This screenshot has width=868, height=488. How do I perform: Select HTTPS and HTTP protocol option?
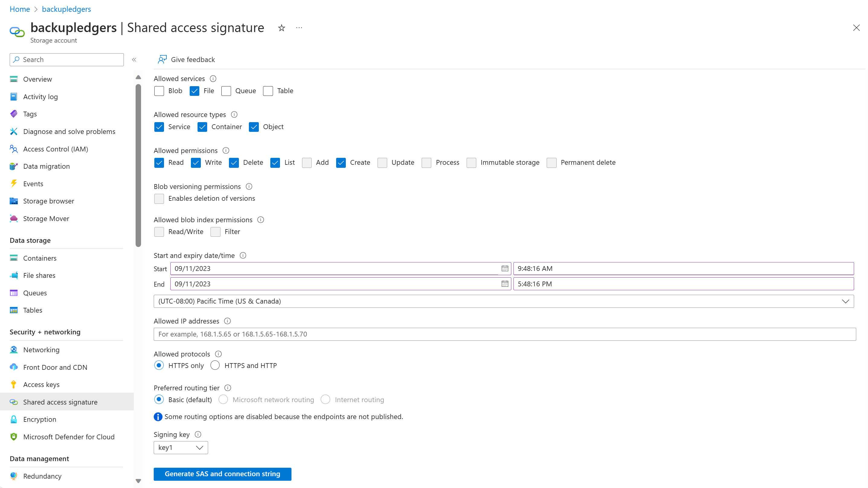215,366
